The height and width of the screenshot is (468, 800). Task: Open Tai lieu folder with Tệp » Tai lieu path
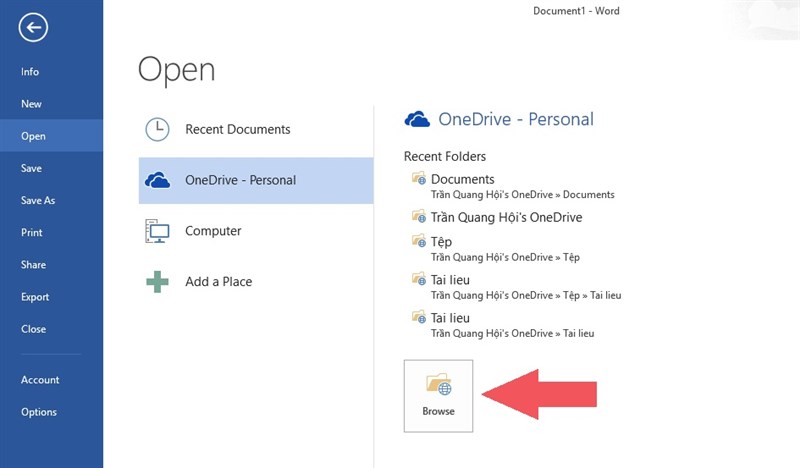tap(451, 280)
